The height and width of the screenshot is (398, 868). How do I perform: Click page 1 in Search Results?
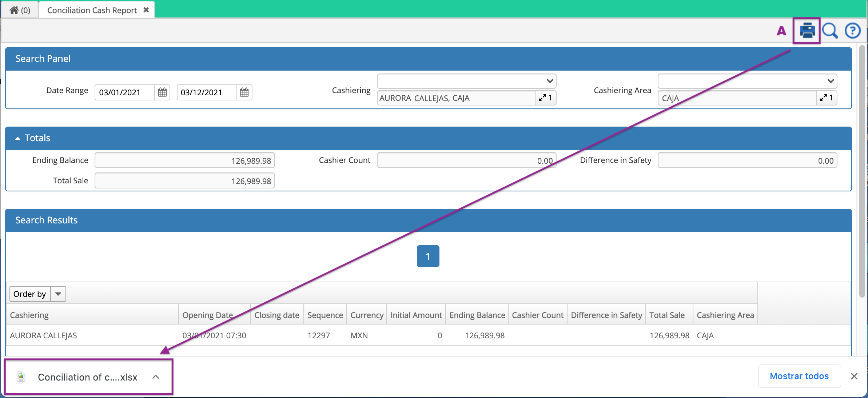click(x=428, y=256)
